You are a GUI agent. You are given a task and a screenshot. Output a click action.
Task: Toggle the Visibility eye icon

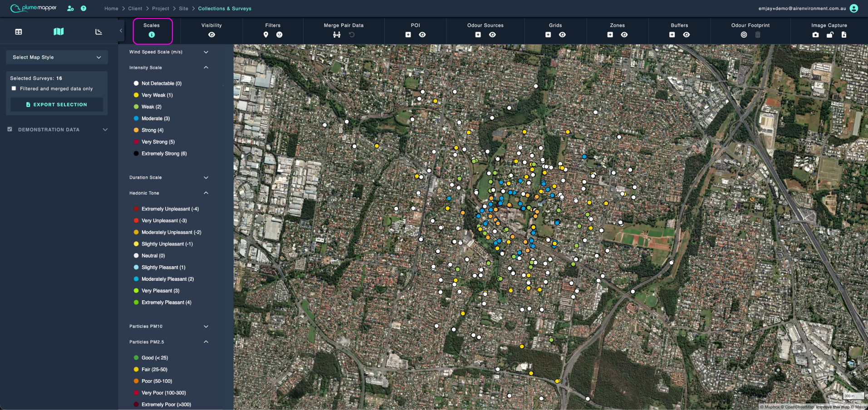coord(212,35)
